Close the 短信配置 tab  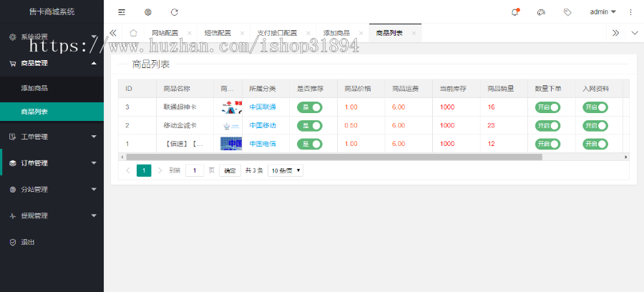click(x=242, y=33)
